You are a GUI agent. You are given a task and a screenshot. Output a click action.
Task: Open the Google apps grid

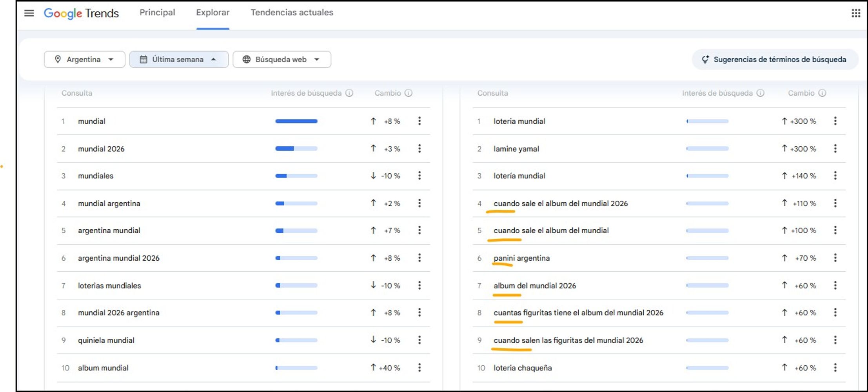pyautogui.click(x=856, y=13)
